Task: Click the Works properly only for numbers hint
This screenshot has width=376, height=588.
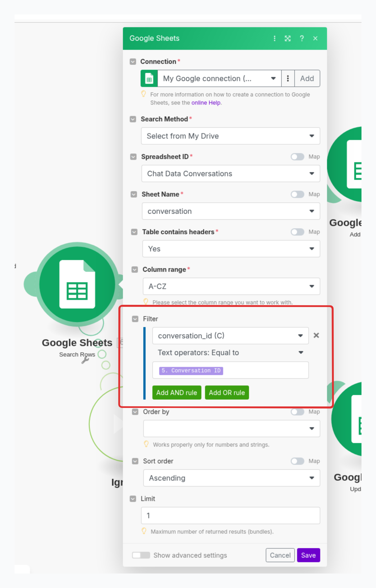Action: 211,445
